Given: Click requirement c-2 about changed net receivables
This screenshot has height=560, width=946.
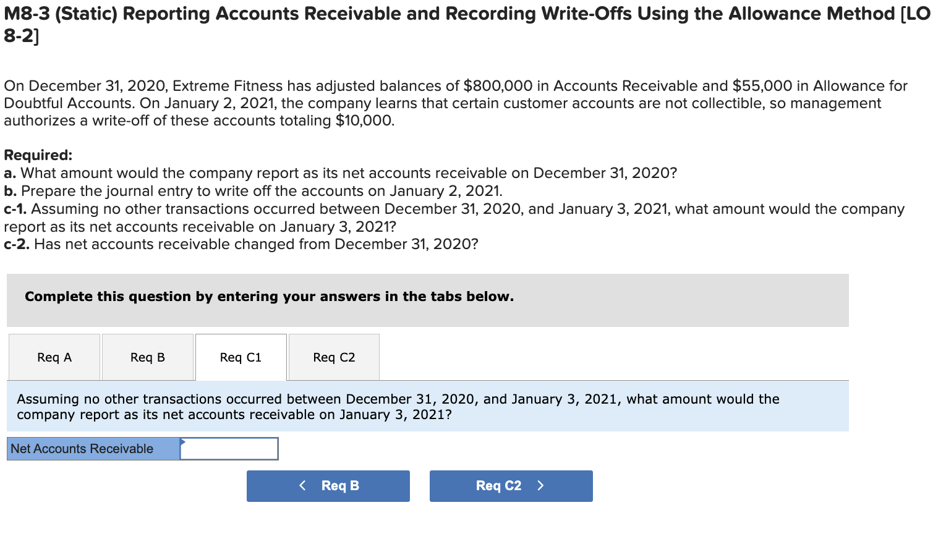Looking at the screenshot, I should coord(241,244).
